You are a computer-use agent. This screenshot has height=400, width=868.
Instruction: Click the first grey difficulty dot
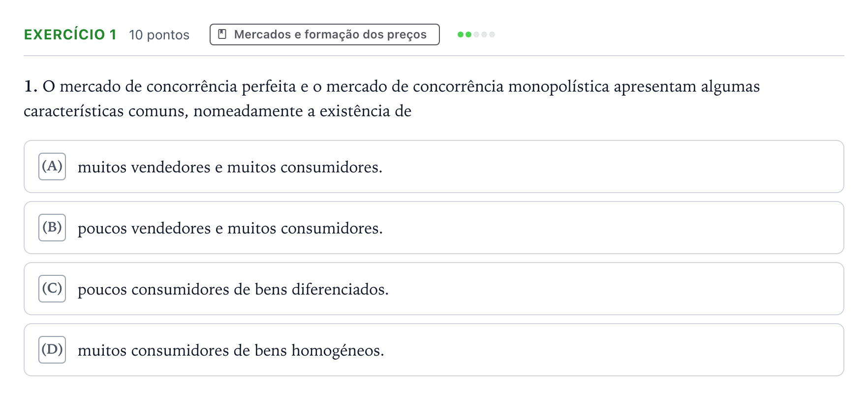(x=476, y=34)
